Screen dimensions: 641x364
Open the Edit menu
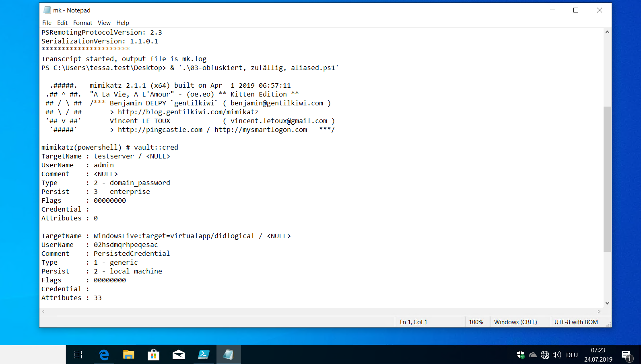pyautogui.click(x=62, y=23)
